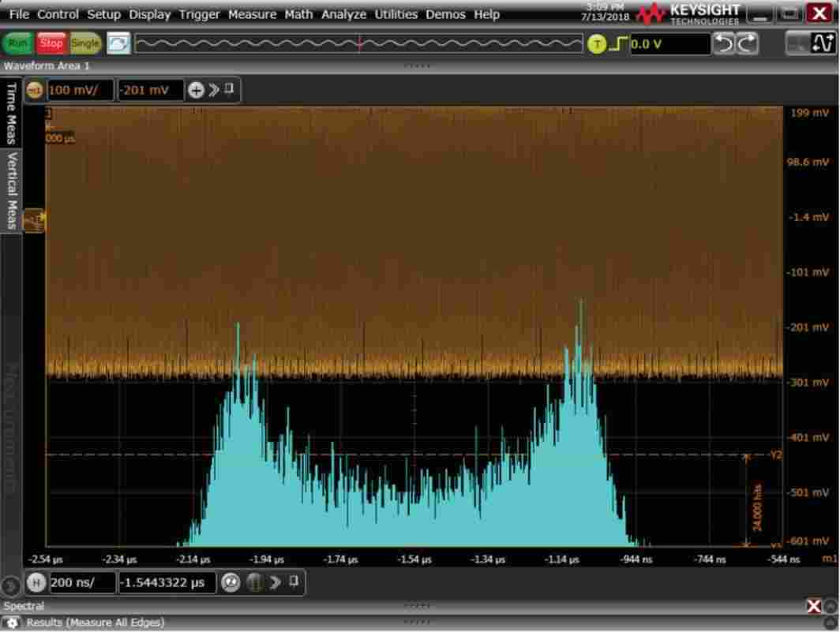Click the Undo arrow in the toolbar
840x632 pixels.
(723, 44)
